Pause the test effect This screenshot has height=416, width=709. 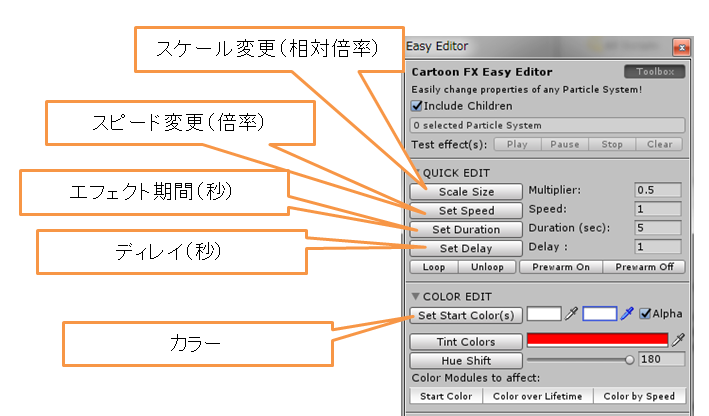(x=565, y=144)
